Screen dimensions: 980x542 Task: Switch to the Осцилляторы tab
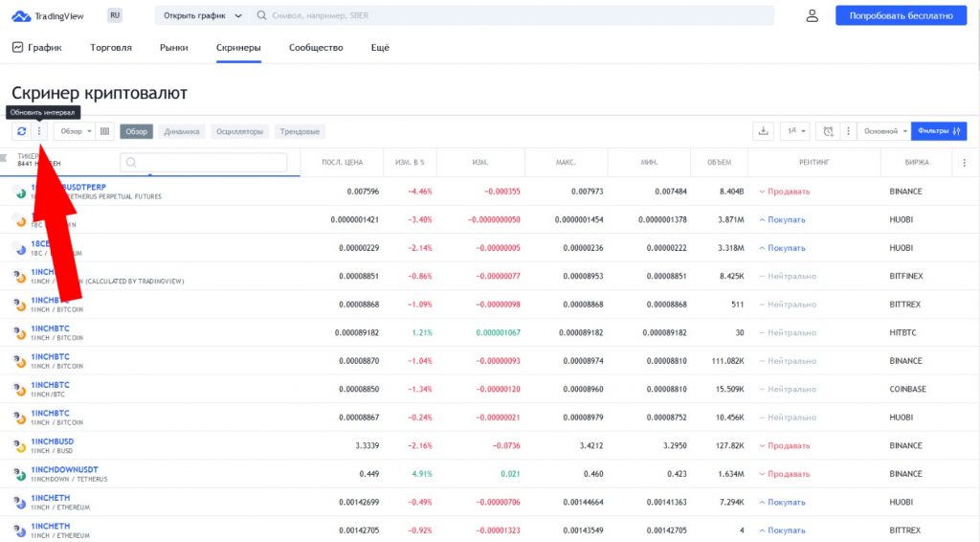point(240,131)
